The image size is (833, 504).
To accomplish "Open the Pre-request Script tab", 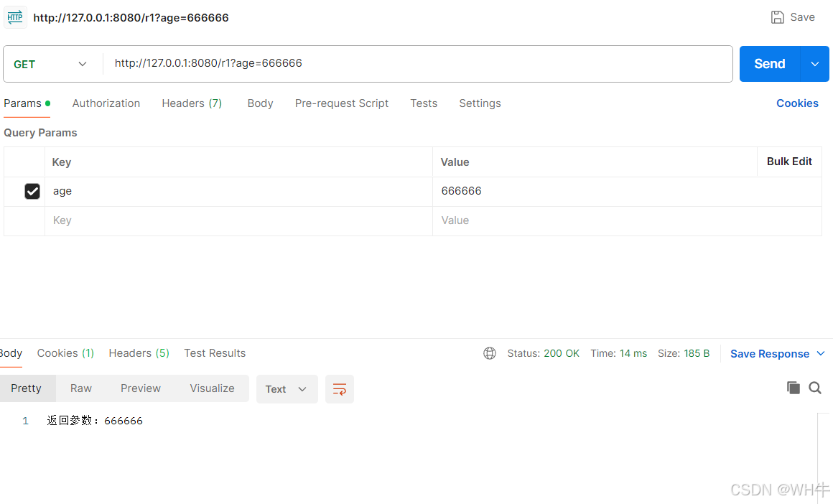I will tap(342, 103).
